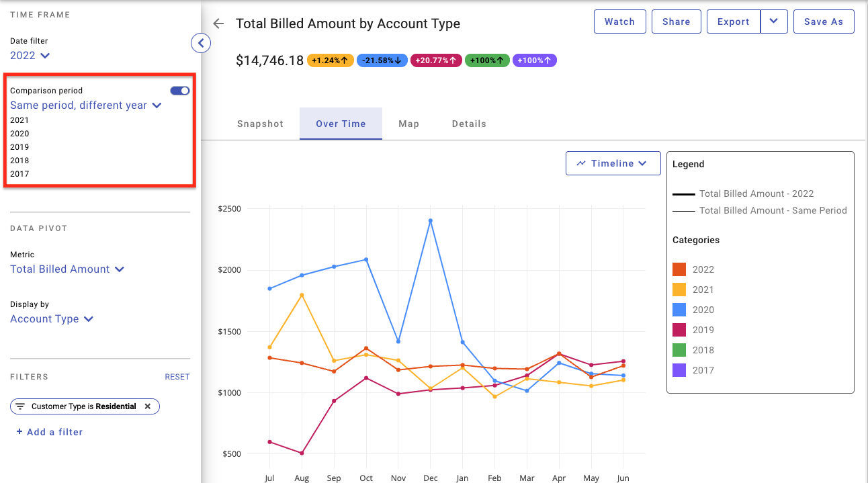Viewport: 868px width, 483px height.
Task: Open the Timeline chart type dropdown
Action: [613, 163]
